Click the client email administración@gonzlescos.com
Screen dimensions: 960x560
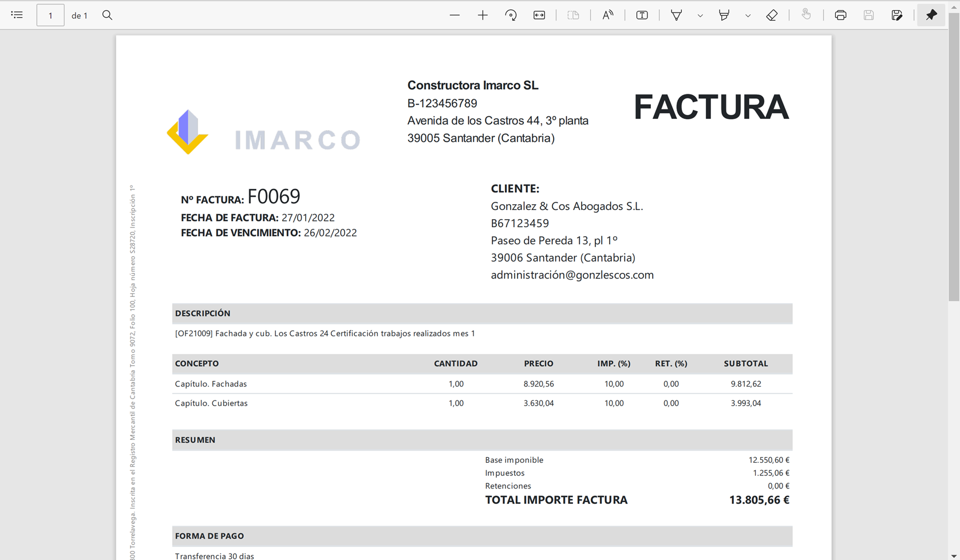coord(572,275)
